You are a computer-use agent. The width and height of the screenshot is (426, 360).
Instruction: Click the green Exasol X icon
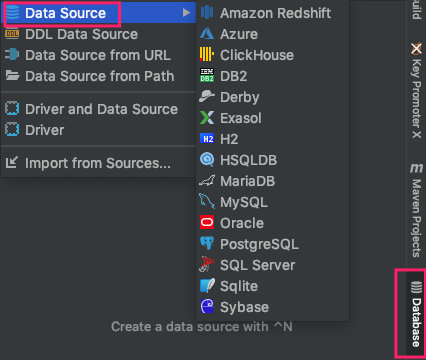tap(207, 118)
